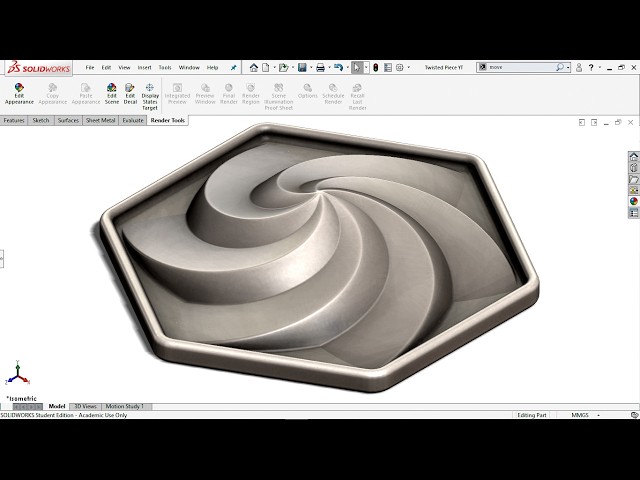Viewport: 640px width, 480px height.
Task: Click the Integrated Preview icon
Action: 177,94
